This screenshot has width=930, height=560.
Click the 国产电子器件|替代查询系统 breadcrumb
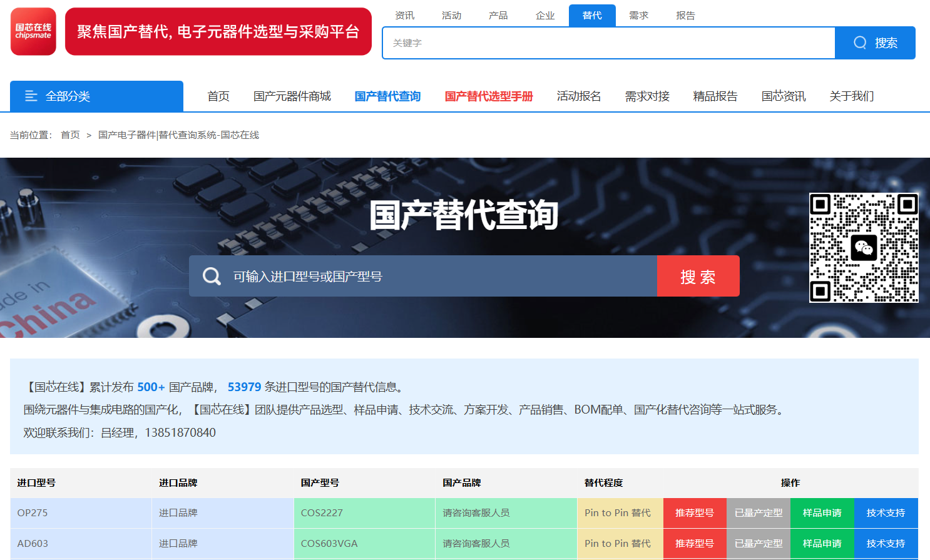point(178,135)
